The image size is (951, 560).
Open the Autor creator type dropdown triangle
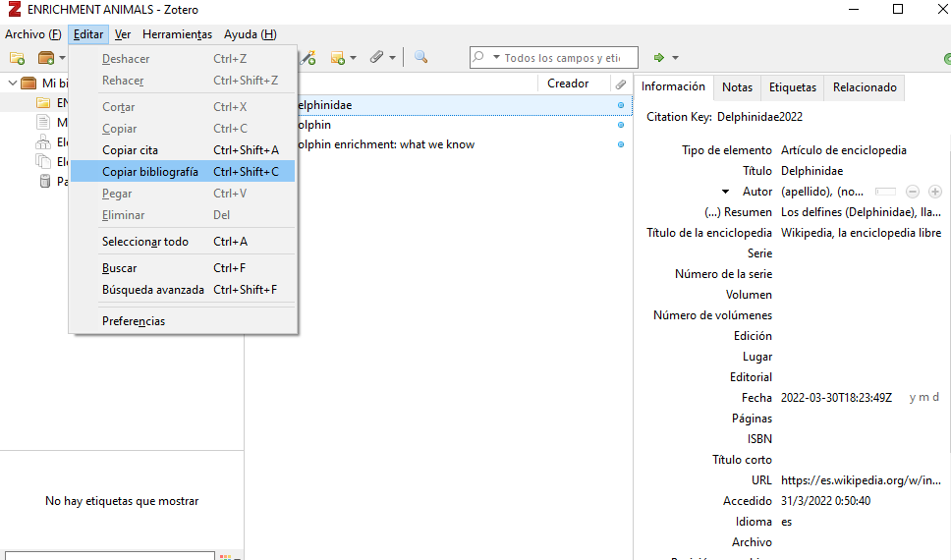(725, 192)
